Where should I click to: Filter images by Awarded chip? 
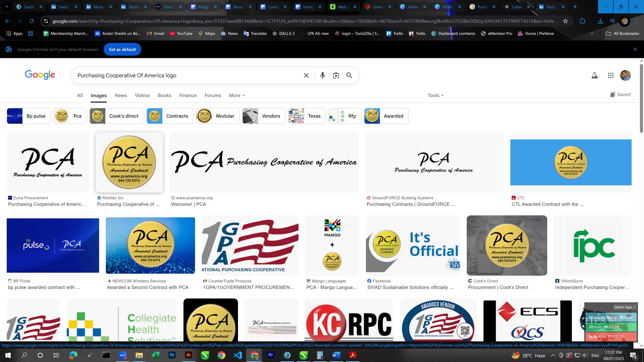386,116
